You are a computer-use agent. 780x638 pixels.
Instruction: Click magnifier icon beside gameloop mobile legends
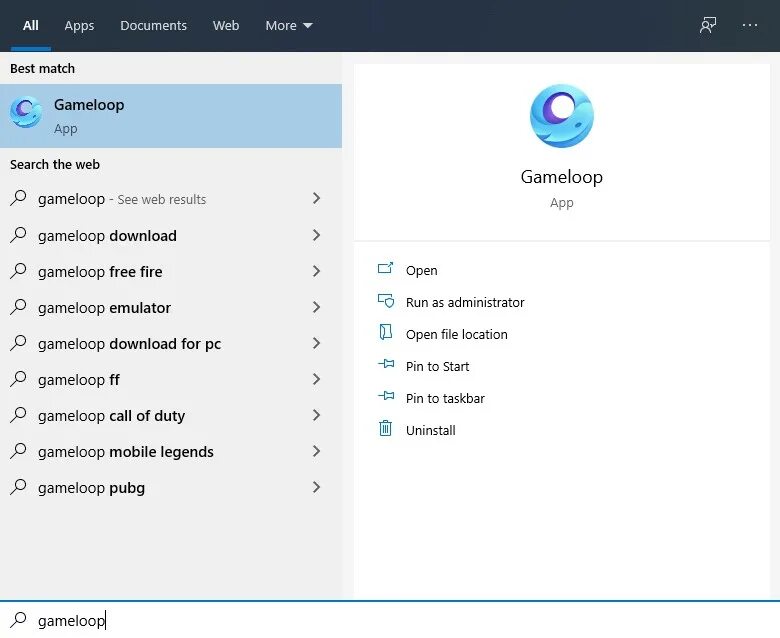point(18,451)
